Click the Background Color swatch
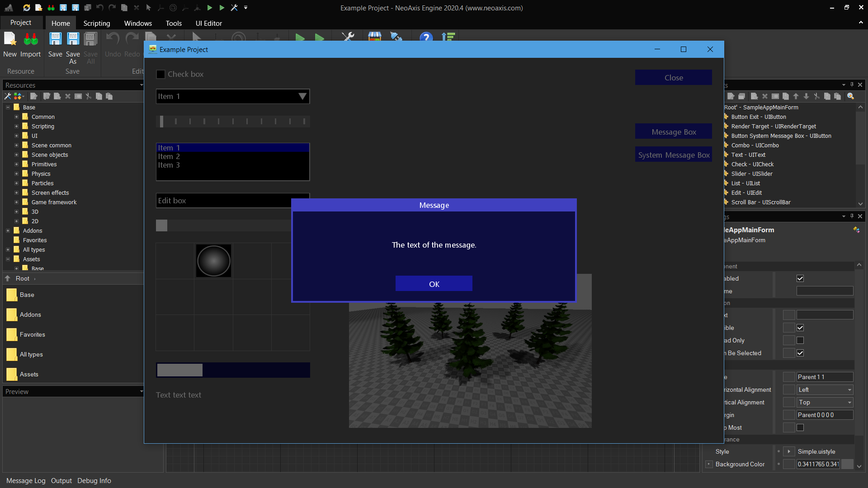Screen dimensions: 868x488 pyautogui.click(x=847, y=464)
